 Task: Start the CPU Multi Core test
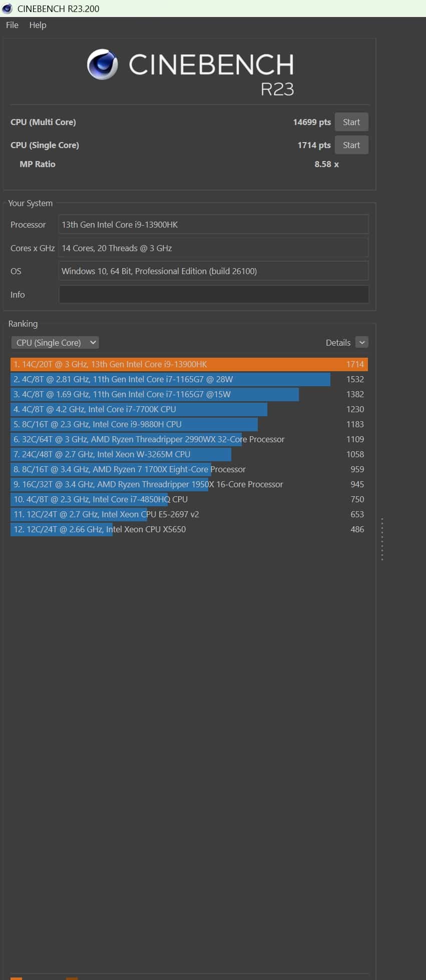pyautogui.click(x=351, y=122)
